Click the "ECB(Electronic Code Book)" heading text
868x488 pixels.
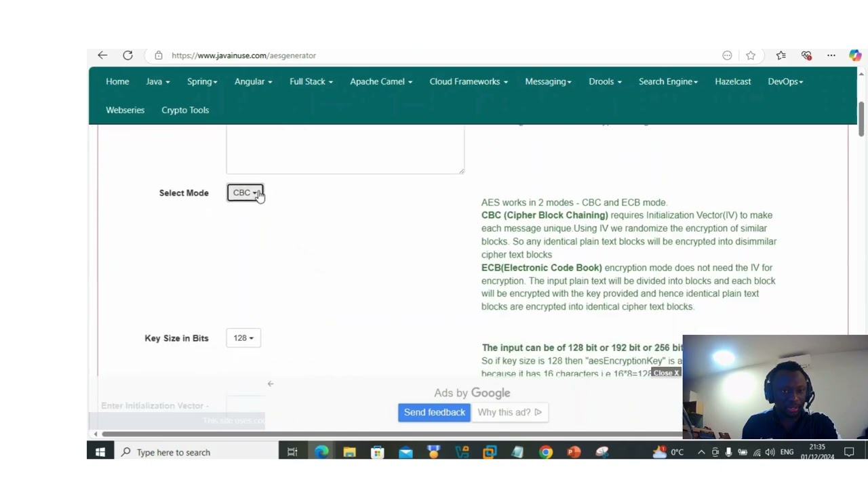pyautogui.click(x=541, y=268)
